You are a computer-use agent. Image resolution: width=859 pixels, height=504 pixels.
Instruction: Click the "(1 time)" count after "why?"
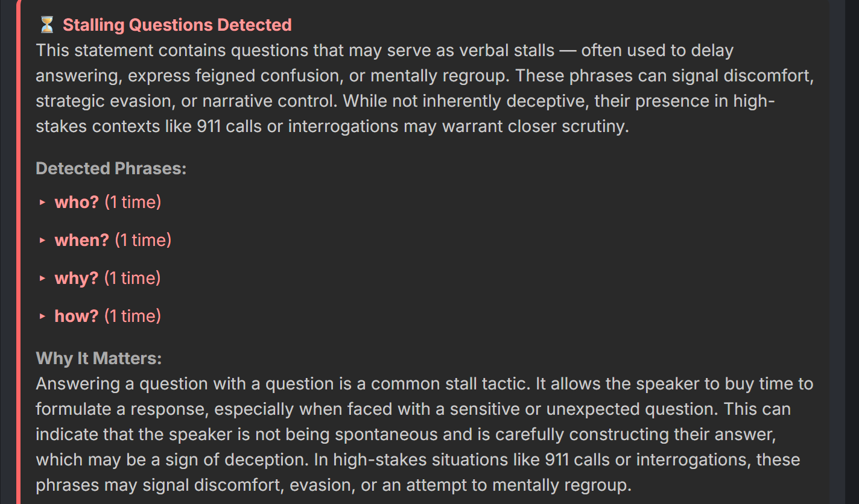tap(132, 278)
